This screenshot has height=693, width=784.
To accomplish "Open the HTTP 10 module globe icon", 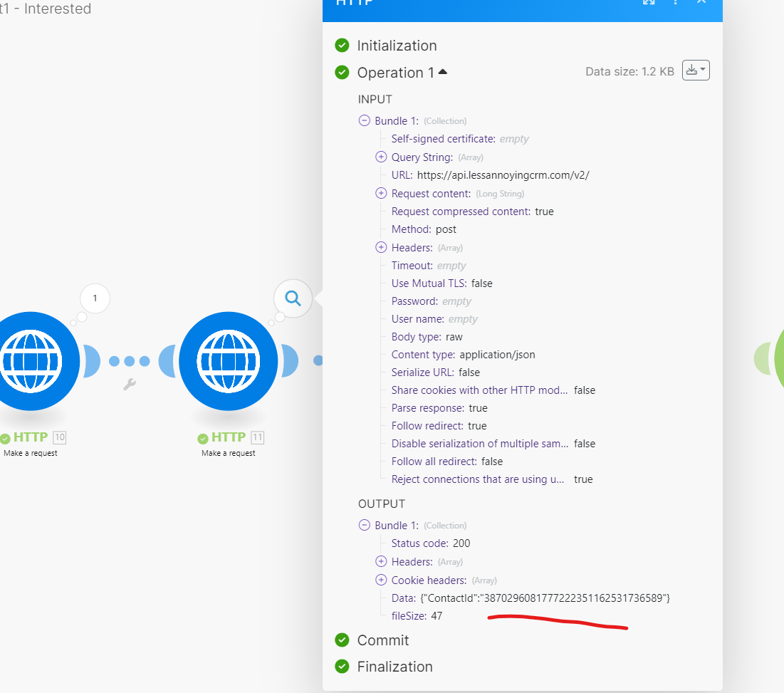I will click(x=31, y=361).
